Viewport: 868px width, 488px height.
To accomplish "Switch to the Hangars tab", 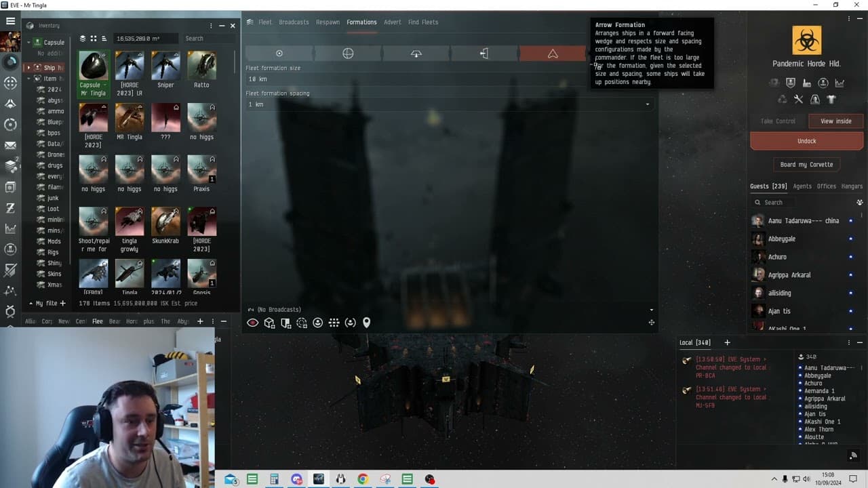I will tap(852, 186).
